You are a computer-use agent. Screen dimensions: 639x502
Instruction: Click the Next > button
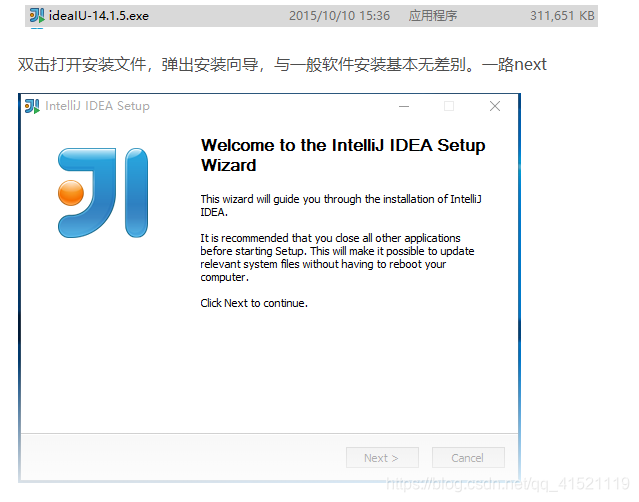point(382,458)
